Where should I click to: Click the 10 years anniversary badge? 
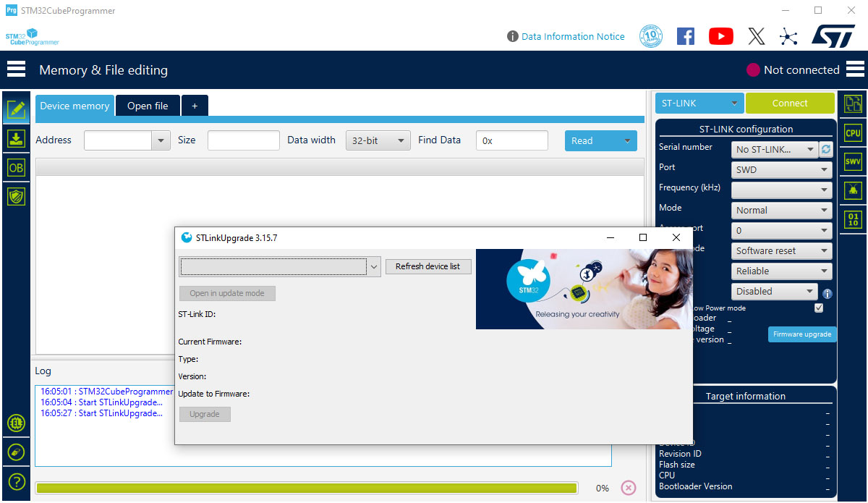[651, 36]
